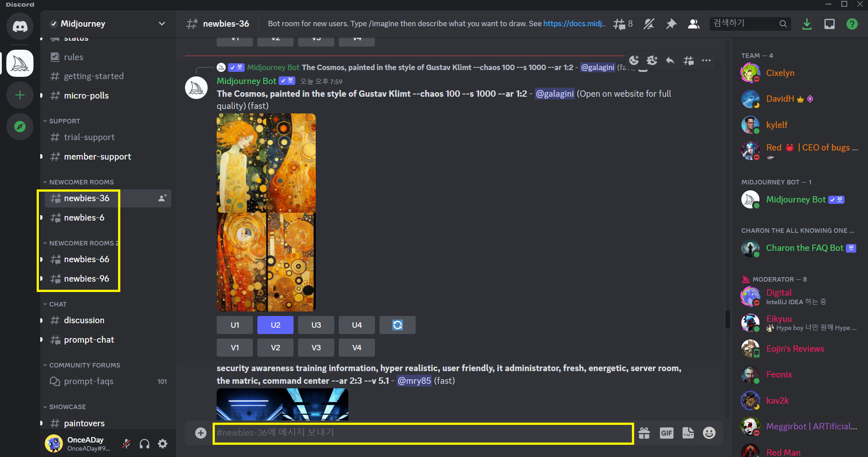The image size is (868, 457).
Task: Open trial-support channel
Action: pyautogui.click(x=108, y=137)
